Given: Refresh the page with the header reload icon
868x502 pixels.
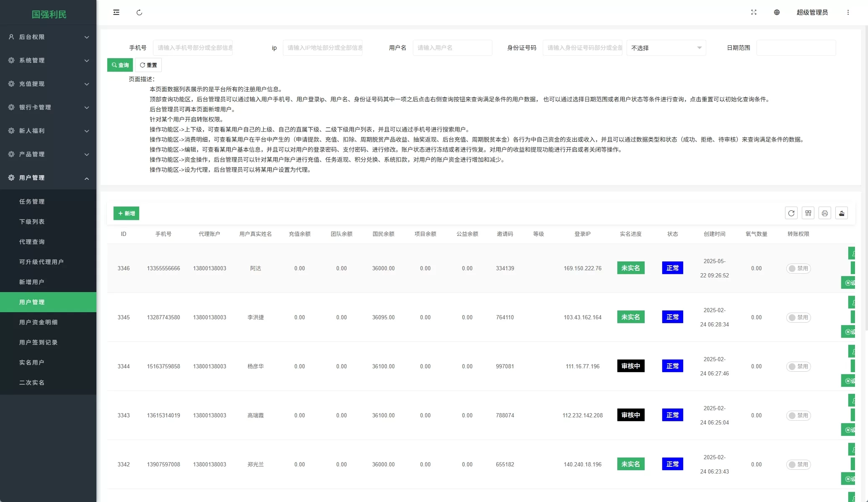Looking at the screenshot, I should (140, 12).
